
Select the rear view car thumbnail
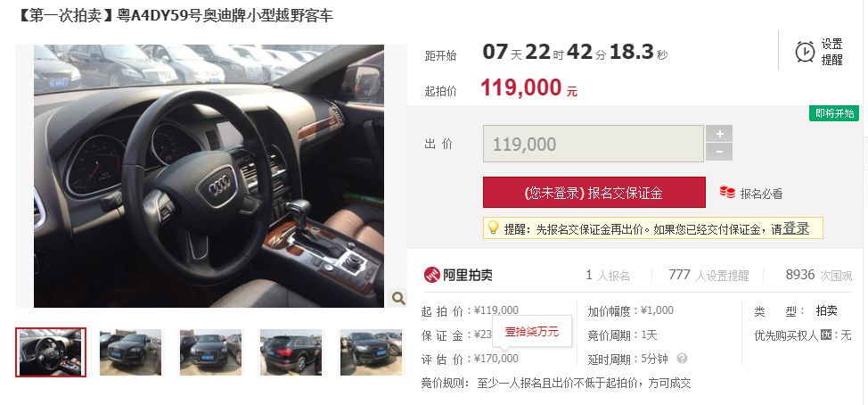point(291,352)
